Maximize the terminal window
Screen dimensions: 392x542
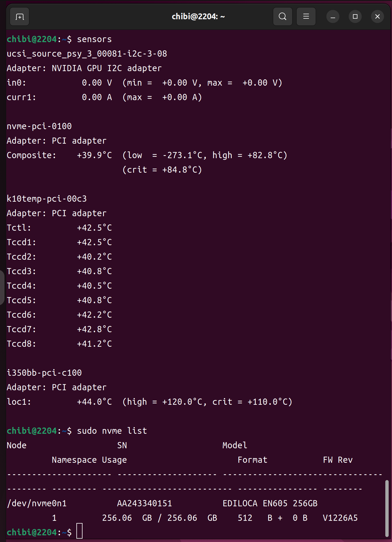355,17
